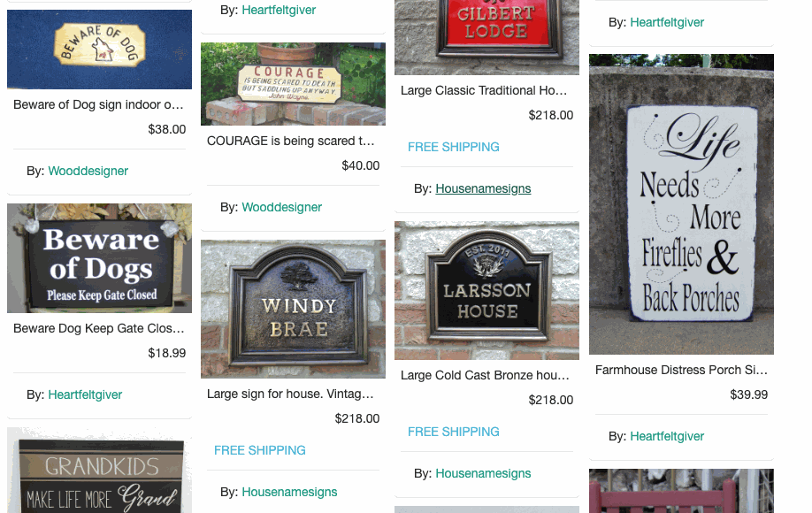Open the Beware of Dog wooden sign image
The image size is (812, 513).
pyautogui.click(x=99, y=50)
